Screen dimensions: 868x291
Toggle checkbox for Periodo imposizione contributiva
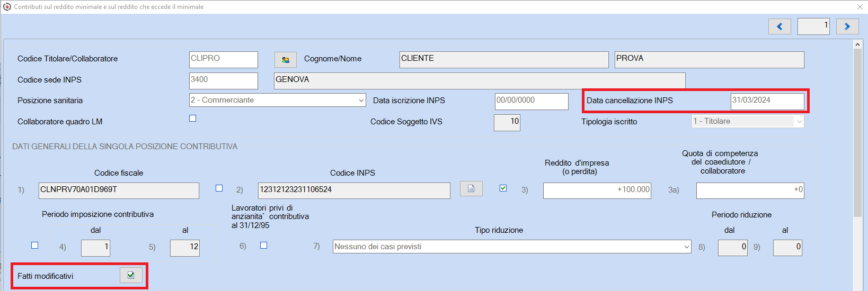coord(35,245)
